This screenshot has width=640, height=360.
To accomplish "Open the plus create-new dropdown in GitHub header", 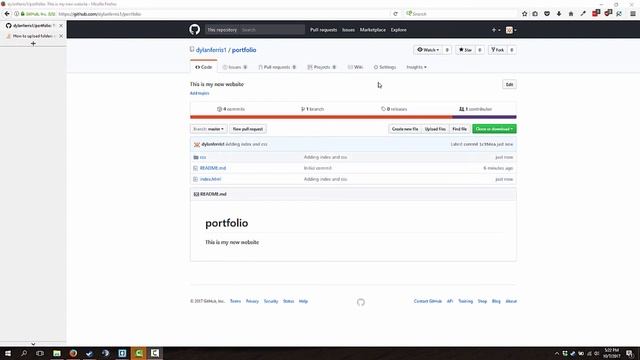I will click(496, 30).
